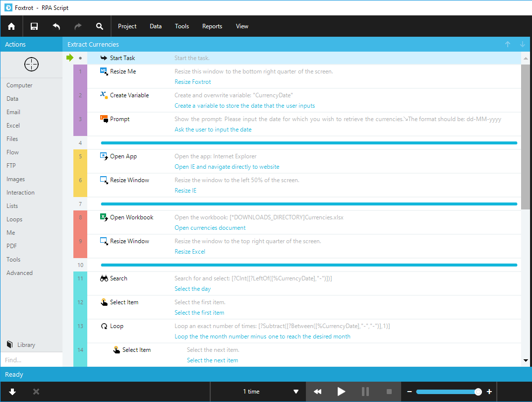Click the green run pointer next to Start Task
Screen dimensions: 532x402
(70, 58)
